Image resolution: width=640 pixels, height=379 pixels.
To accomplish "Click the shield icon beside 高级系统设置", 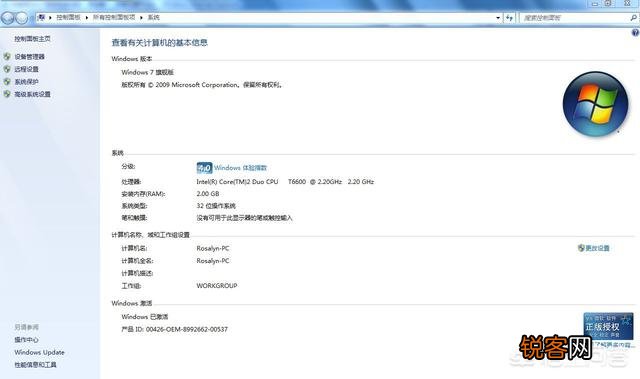I will [7, 94].
